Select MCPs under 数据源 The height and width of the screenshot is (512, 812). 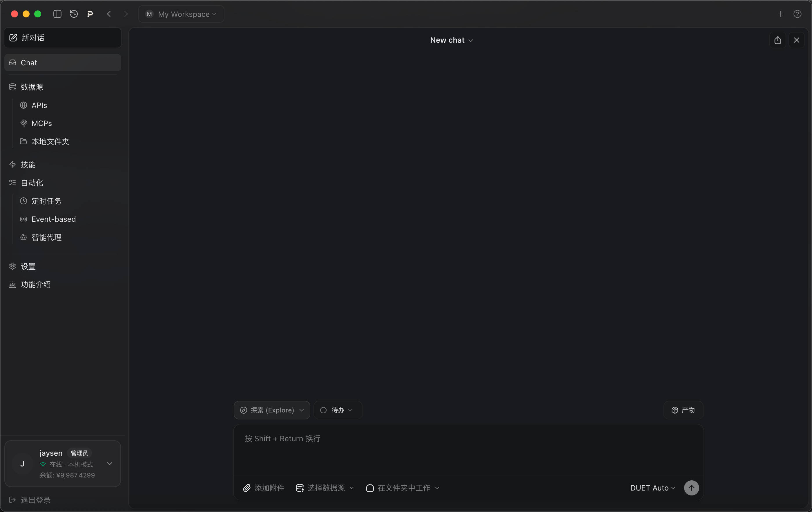pos(41,123)
